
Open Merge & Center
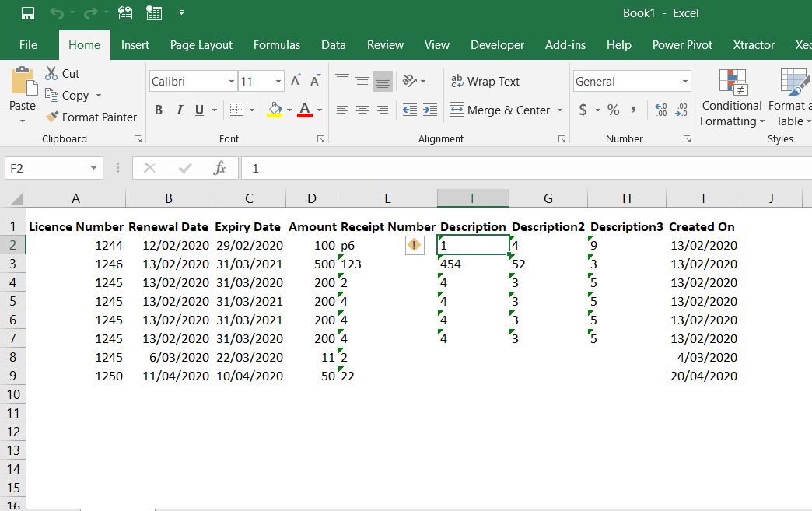coord(501,110)
